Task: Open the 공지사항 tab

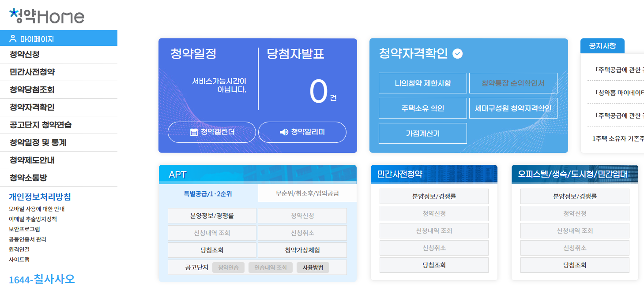Action: pyautogui.click(x=602, y=46)
